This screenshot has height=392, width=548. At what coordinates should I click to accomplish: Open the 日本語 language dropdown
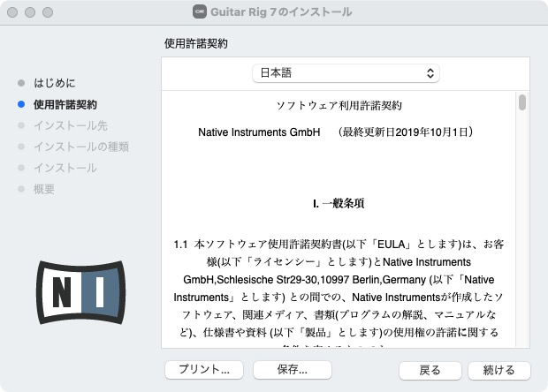[x=346, y=73]
